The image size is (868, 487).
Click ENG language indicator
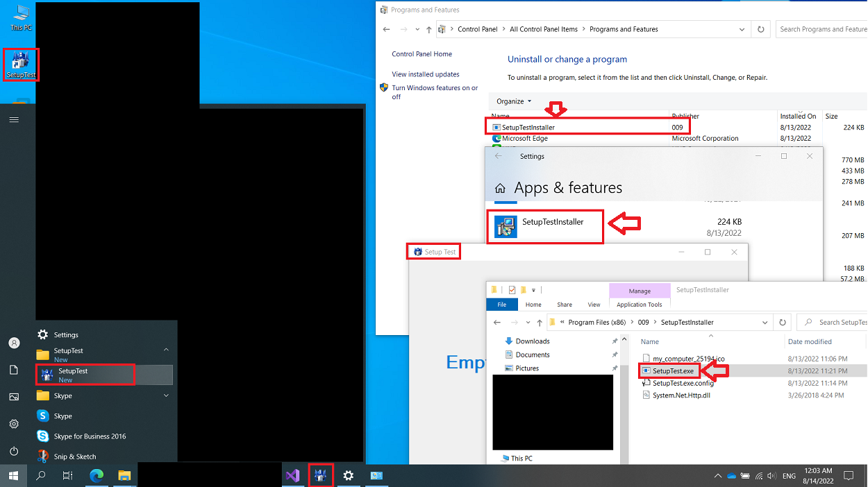789,477
